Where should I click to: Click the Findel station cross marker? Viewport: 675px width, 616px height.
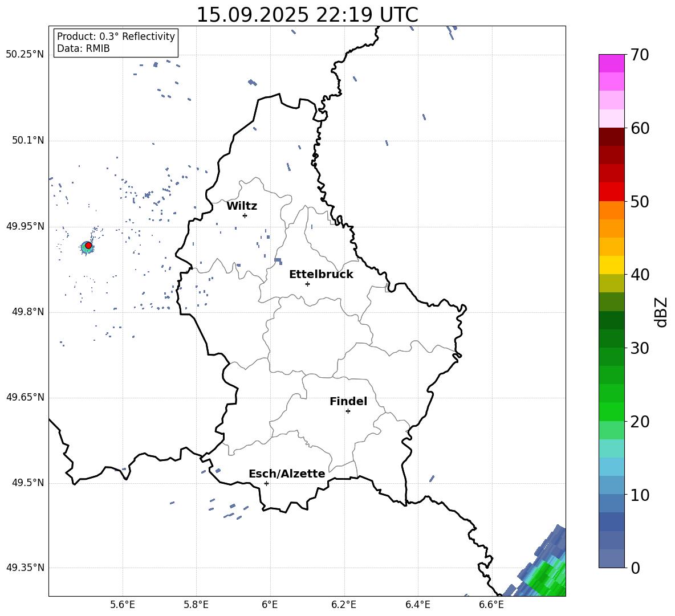pyautogui.click(x=348, y=411)
